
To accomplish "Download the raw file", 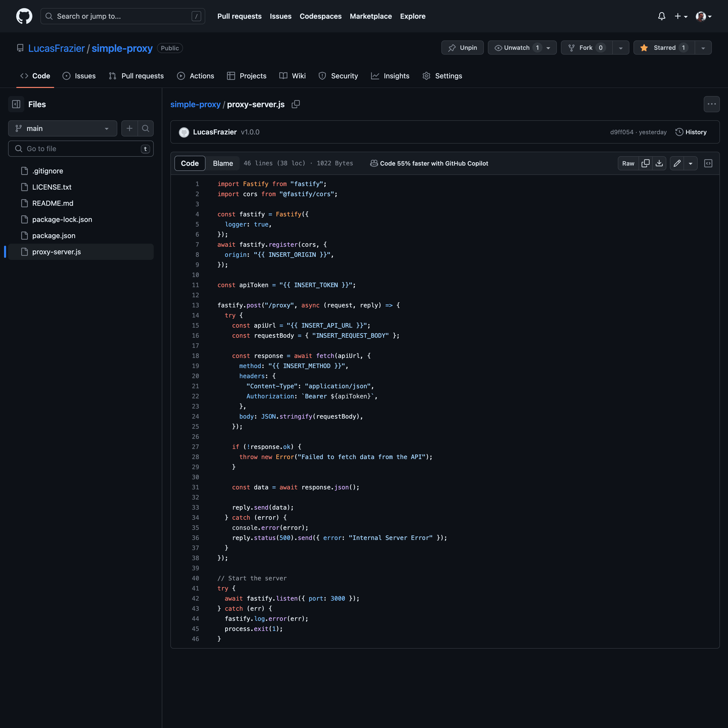I will 659,163.
